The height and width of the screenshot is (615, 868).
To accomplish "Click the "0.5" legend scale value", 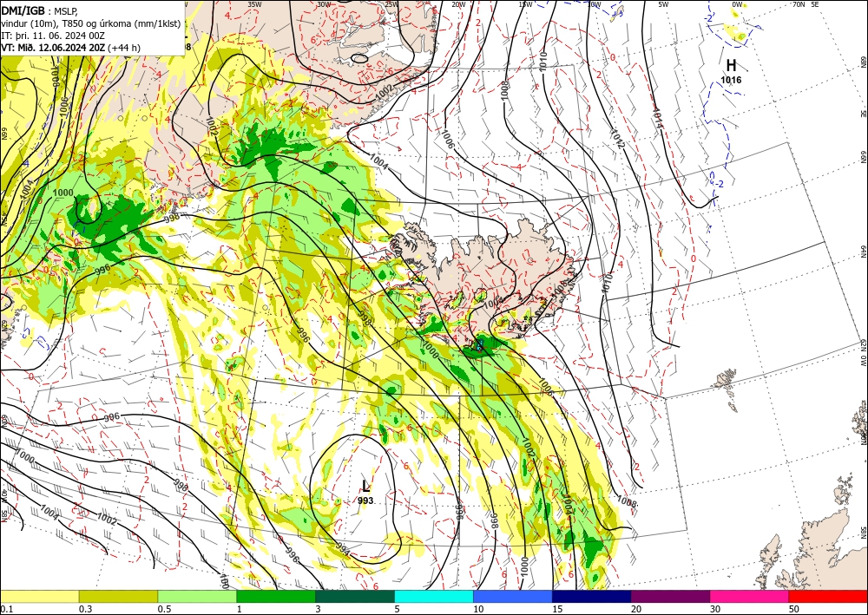I will (164, 609).
